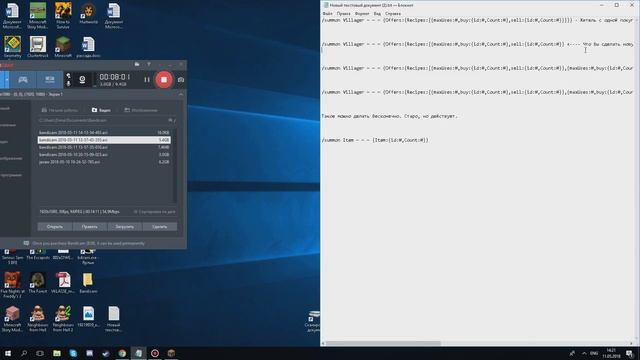
Task: Open Bandicam help question mark icon
Action: point(149,64)
